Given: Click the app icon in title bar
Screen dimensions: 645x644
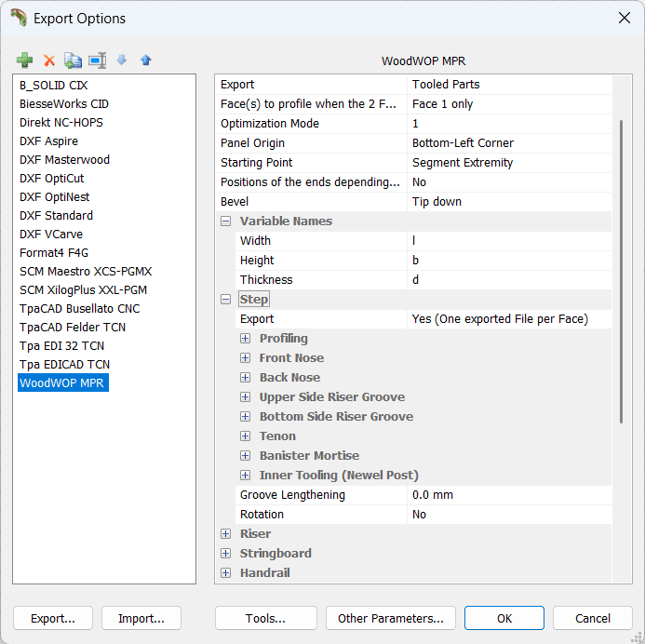Looking at the screenshot, I should (x=19, y=18).
